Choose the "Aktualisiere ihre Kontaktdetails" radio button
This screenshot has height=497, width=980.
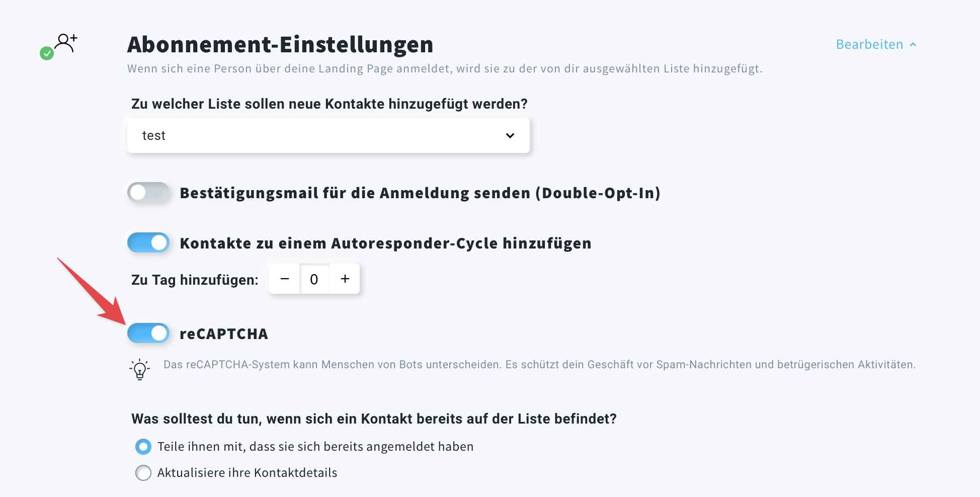(x=143, y=472)
